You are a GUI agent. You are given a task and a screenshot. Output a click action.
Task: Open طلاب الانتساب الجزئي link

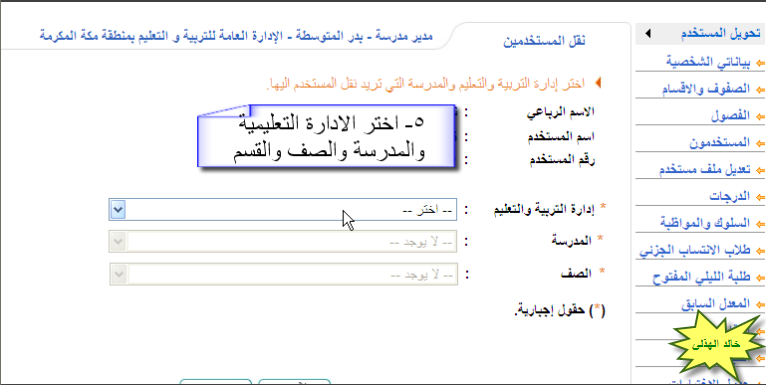pyautogui.click(x=695, y=251)
